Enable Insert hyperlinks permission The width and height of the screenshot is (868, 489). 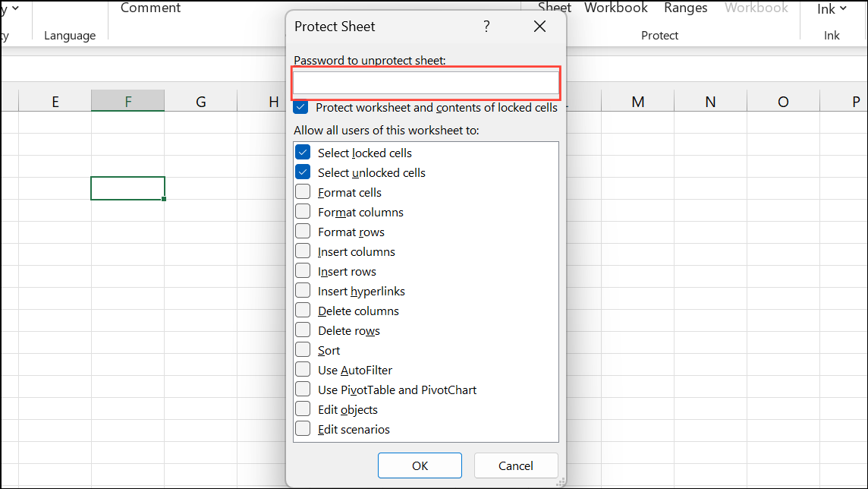coord(303,291)
